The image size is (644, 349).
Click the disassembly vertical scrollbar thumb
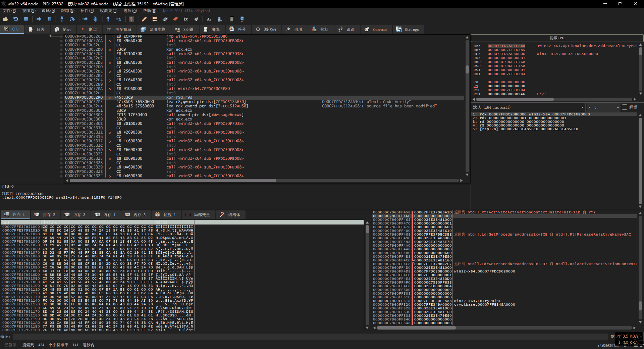[x=467, y=70]
